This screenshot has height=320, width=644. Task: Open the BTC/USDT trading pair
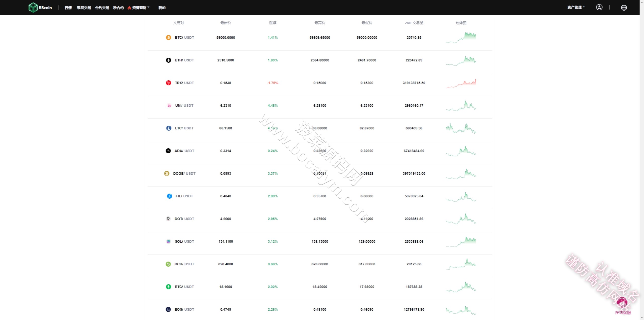coord(184,38)
